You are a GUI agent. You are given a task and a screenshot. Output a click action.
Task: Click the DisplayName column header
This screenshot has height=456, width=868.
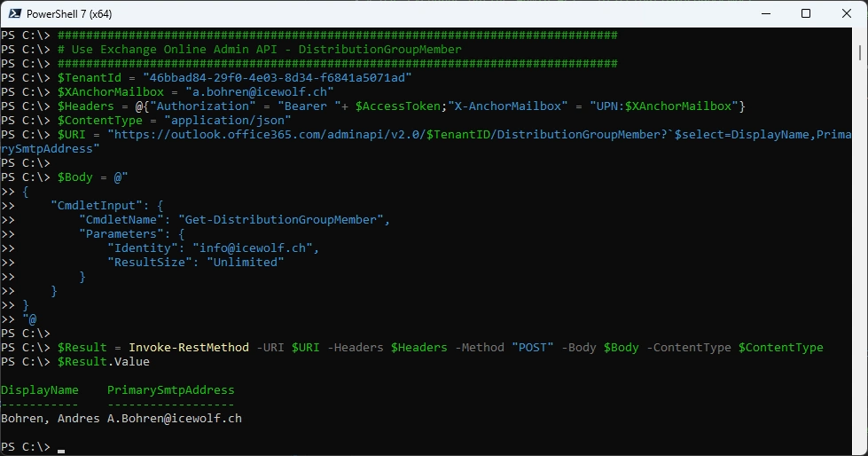[40, 389]
